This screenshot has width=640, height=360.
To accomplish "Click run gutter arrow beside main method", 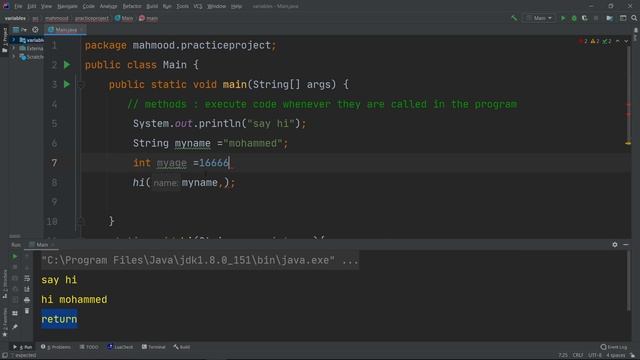I will (67, 84).
